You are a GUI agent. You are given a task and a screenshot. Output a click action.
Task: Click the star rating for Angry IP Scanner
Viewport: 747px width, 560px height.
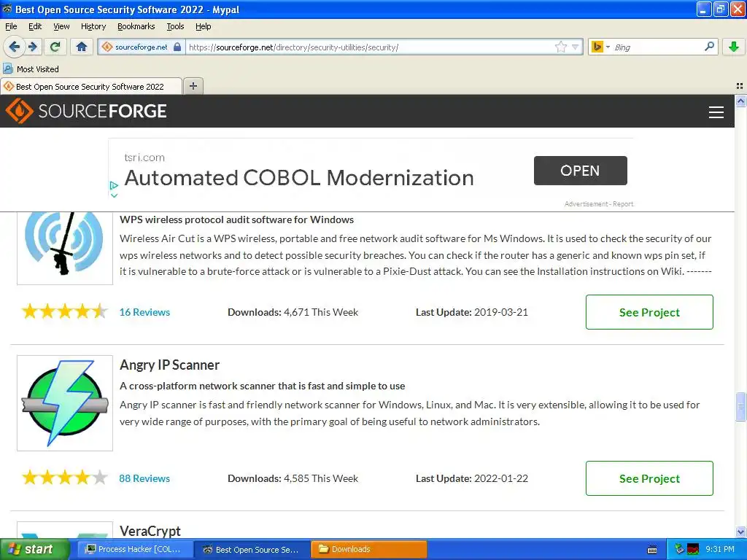point(65,477)
